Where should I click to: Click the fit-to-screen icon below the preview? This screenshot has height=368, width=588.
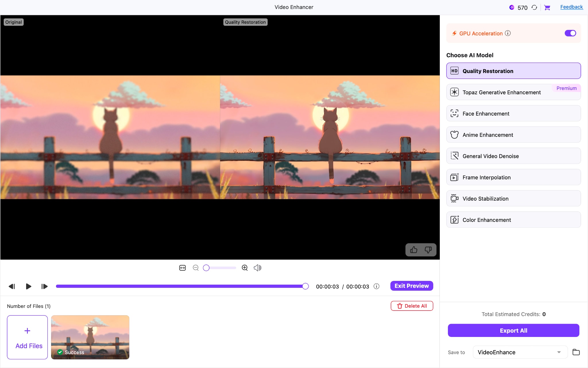pyautogui.click(x=182, y=268)
